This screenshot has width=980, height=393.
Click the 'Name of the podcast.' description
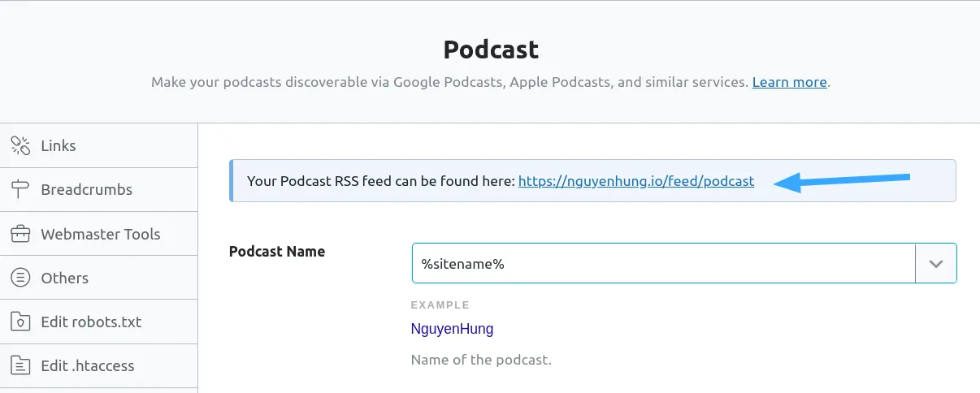[481, 359]
